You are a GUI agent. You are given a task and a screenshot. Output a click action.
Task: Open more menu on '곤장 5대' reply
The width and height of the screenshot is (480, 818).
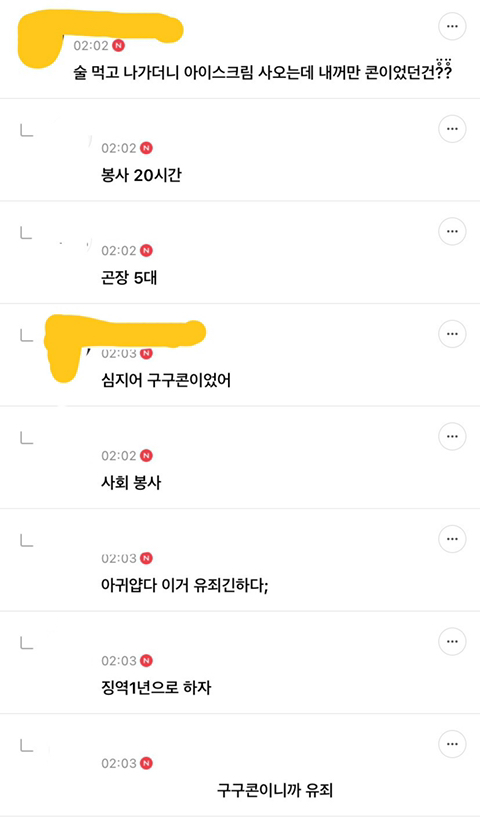coord(452,231)
